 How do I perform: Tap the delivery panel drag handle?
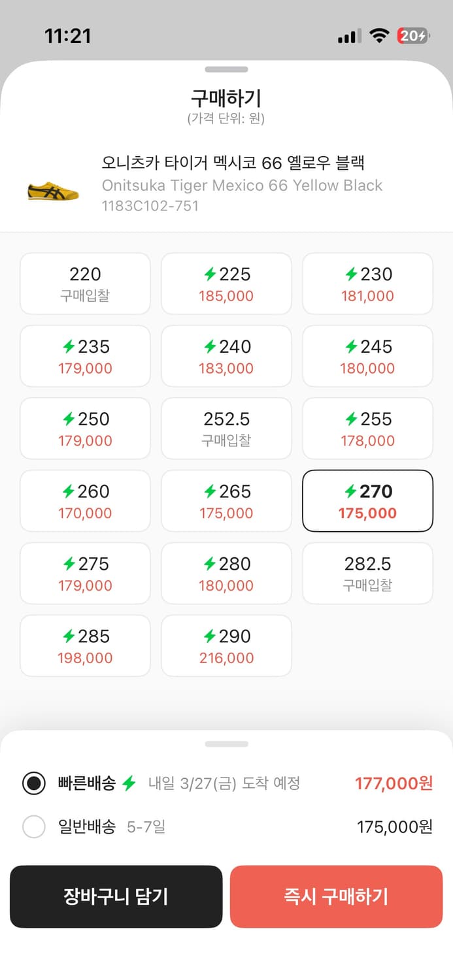[x=226, y=743]
